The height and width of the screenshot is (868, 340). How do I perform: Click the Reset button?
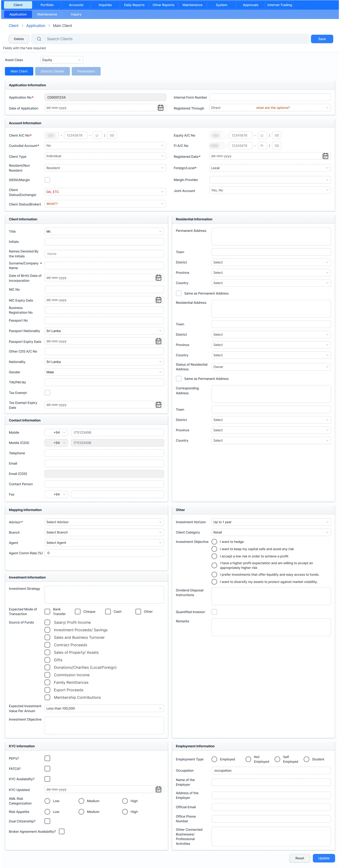click(x=299, y=858)
